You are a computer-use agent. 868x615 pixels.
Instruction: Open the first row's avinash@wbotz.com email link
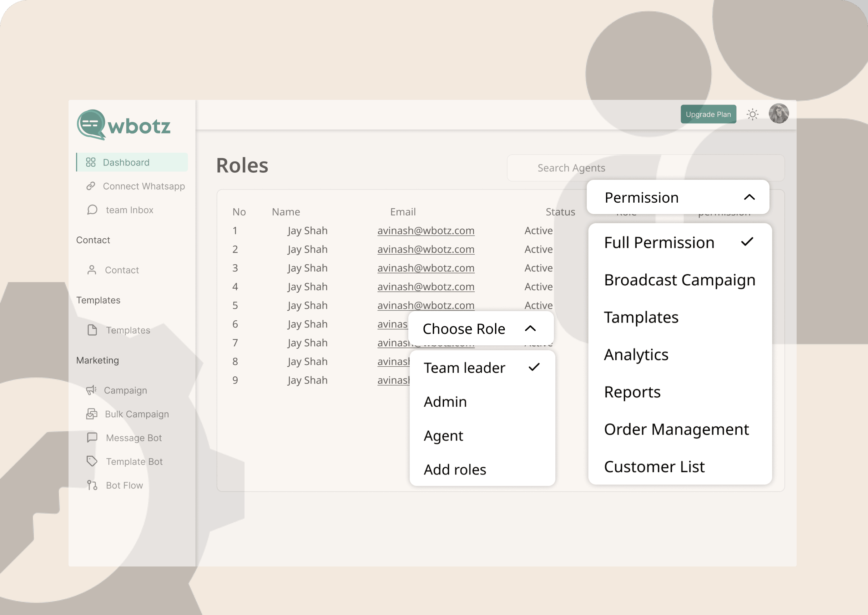425,230
